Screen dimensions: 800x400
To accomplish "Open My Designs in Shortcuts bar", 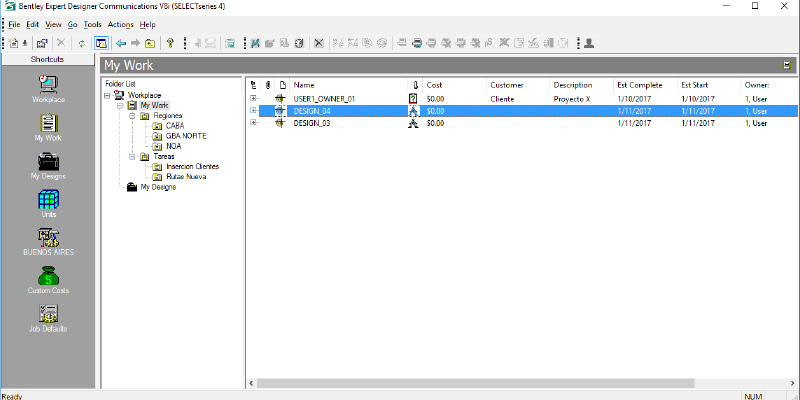I will pyautogui.click(x=48, y=162).
